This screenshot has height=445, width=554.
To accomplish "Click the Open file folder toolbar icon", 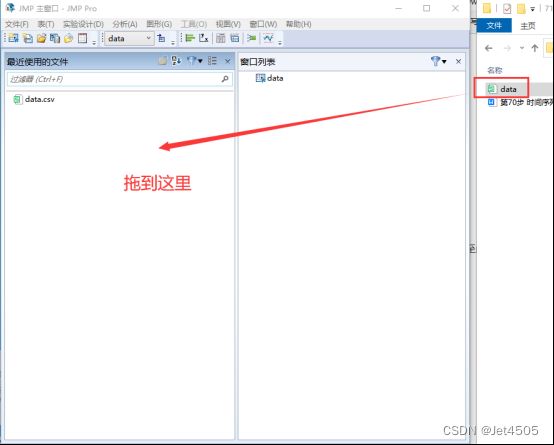I will coord(41,38).
